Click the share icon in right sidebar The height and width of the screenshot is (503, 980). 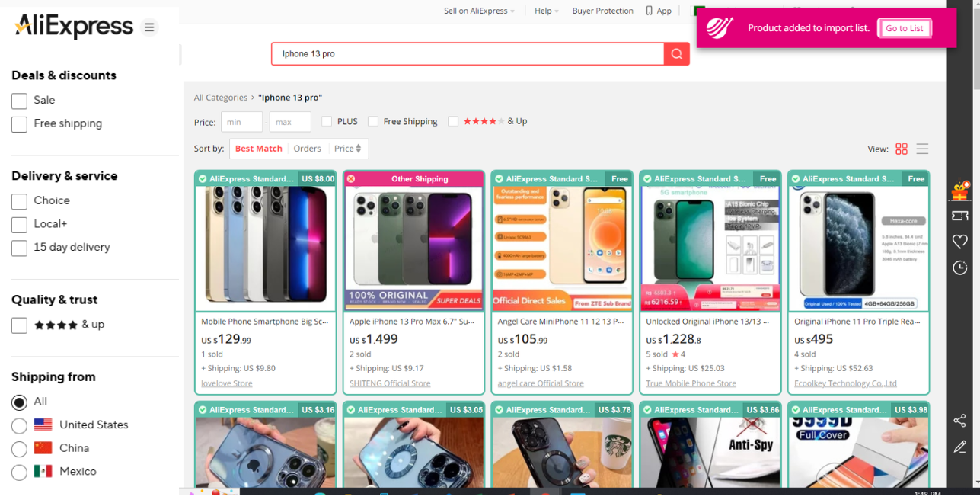click(959, 421)
